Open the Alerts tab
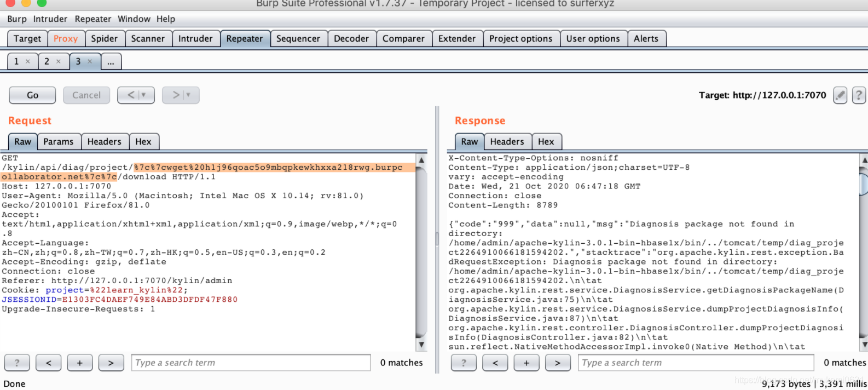This screenshot has width=868, height=390. click(x=646, y=39)
